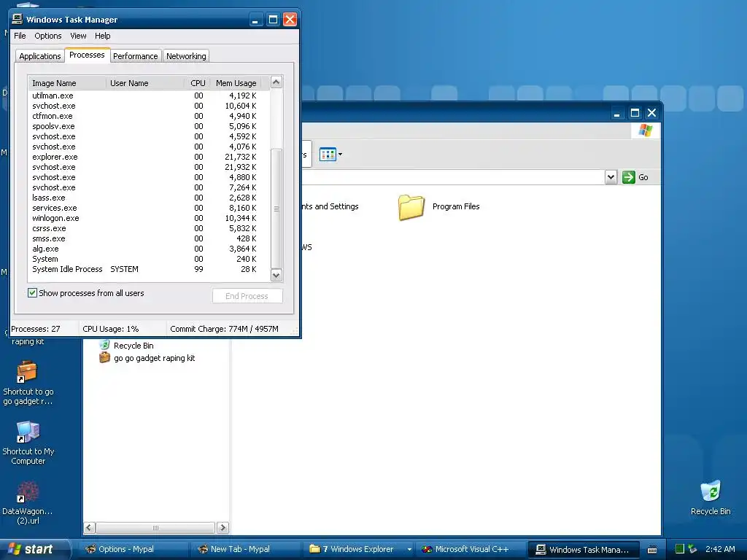747x560 pixels.
Task: Switch to the Applications tab
Action: pos(40,56)
